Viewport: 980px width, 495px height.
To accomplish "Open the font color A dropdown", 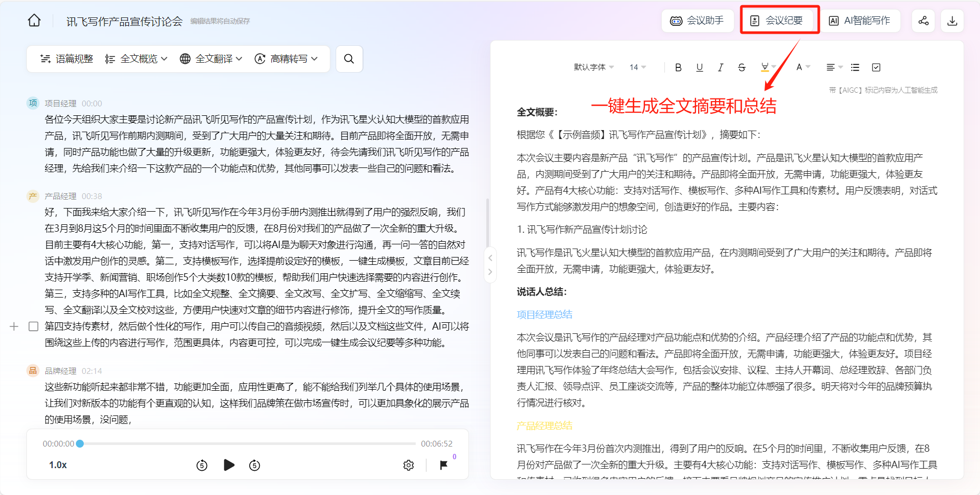I will pyautogui.click(x=803, y=67).
